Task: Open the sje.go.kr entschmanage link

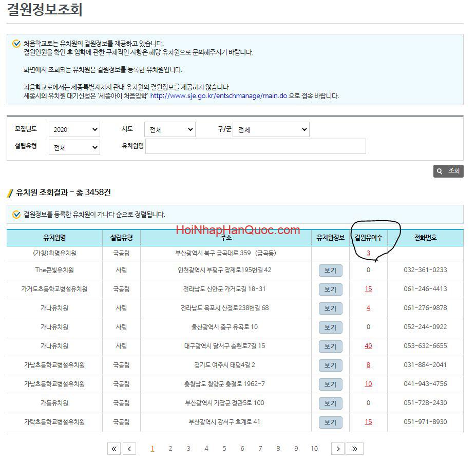Action: click(218, 96)
